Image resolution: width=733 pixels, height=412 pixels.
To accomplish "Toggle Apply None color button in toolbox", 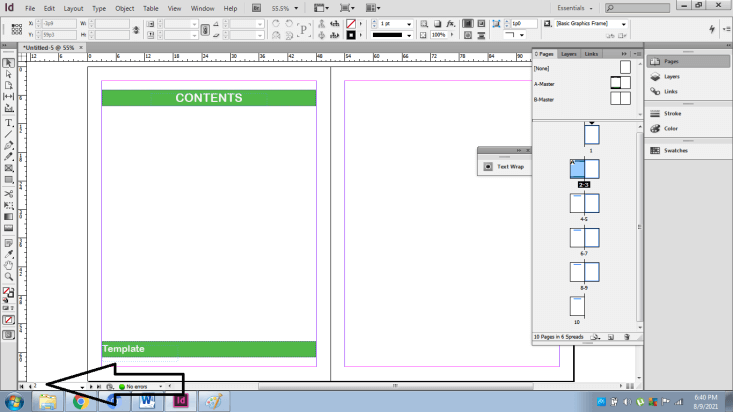I will (8, 320).
